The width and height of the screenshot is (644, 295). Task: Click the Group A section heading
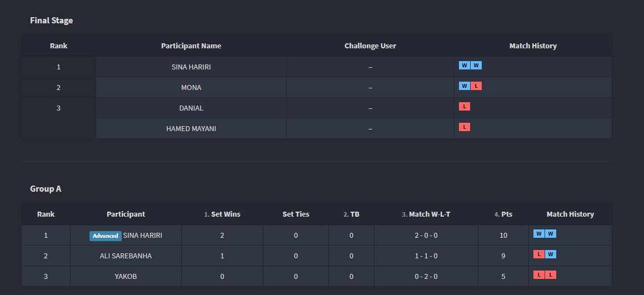[x=46, y=189]
